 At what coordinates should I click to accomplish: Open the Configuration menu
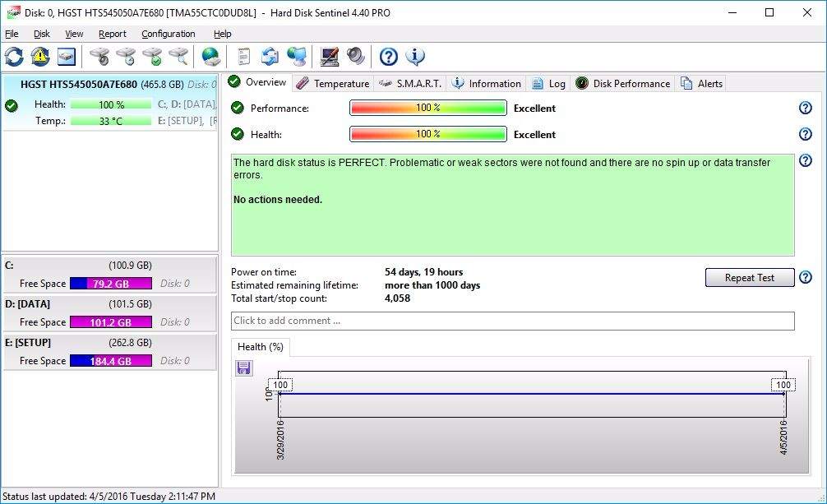point(169,34)
